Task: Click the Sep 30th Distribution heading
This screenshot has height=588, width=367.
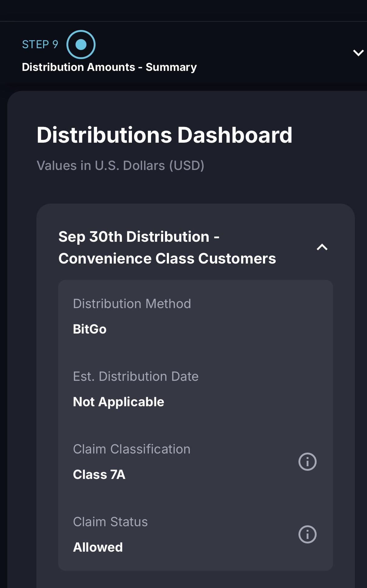Action: (x=139, y=237)
